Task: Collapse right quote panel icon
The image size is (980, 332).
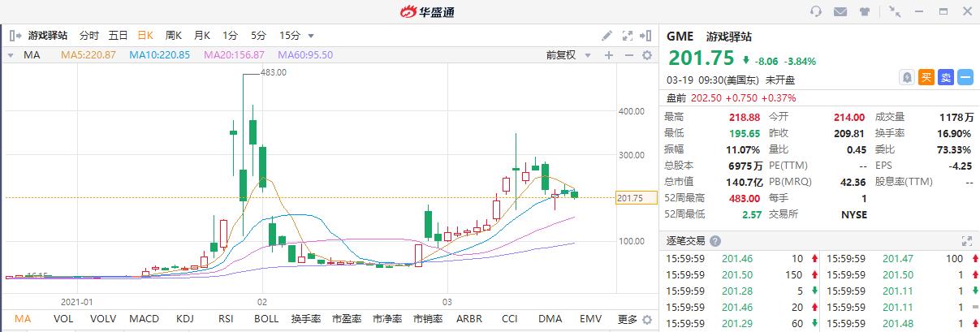Action: click(646, 36)
